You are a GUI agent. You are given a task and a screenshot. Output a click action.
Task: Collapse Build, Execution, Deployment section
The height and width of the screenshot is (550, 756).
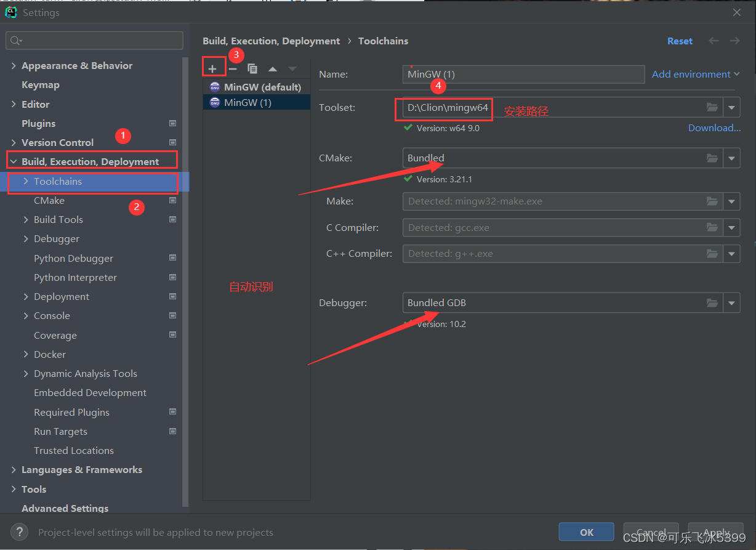click(14, 162)
